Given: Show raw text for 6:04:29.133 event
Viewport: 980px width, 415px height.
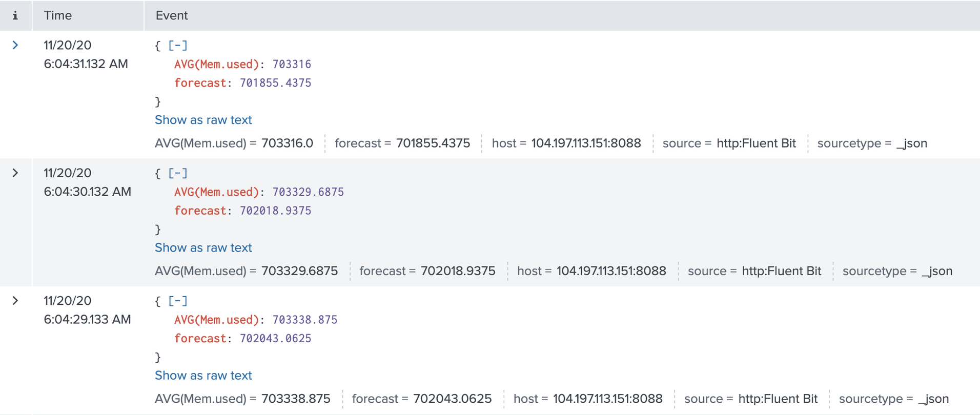Looking at the screenshot, I should (203, 376).
